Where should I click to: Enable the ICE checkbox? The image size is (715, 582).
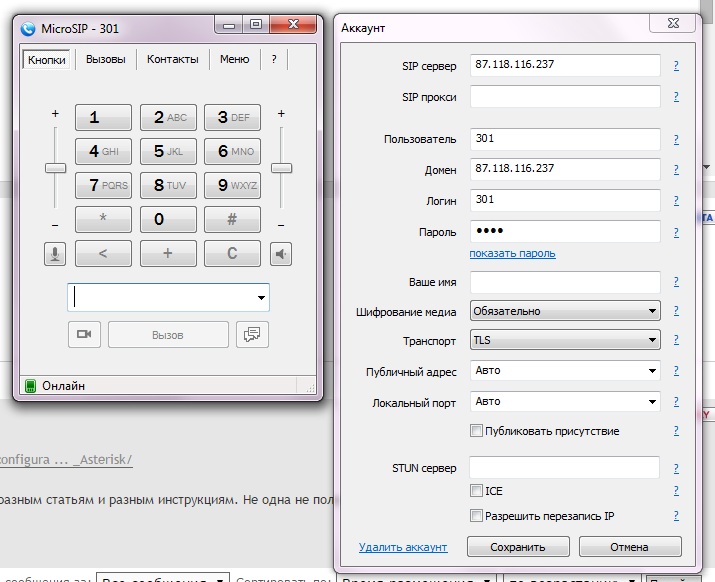pos(476,491)
